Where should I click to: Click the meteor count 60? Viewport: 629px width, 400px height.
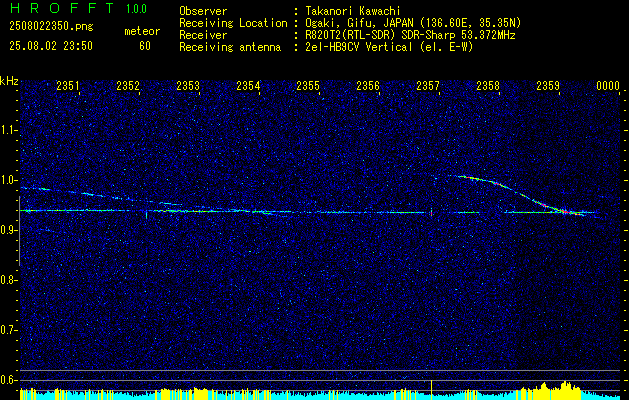145,46
